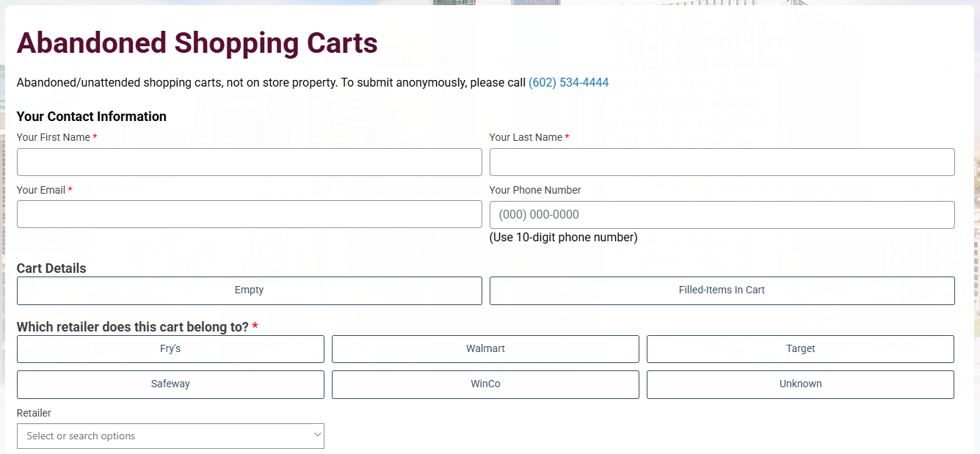Select Filled-Items In Cart option

pos(722,290)
